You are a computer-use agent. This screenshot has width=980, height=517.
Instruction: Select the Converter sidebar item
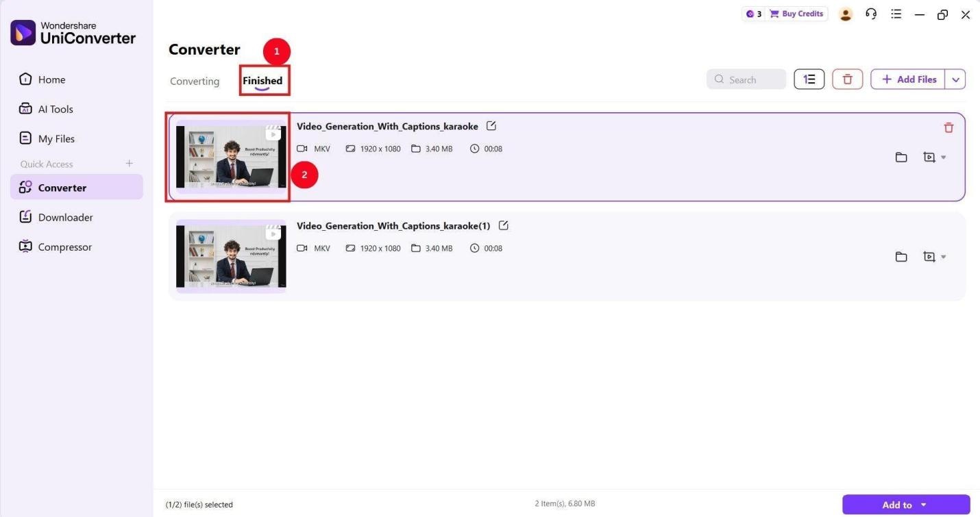pyautogui.click(x=77, y=187)
